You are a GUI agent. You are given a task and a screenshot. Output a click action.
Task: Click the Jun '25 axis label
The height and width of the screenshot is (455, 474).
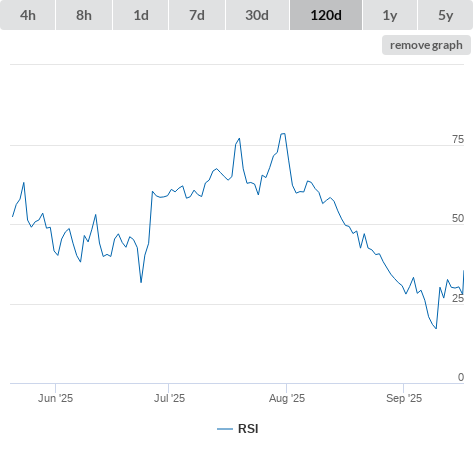pyautogui.click(x=55, y=398)
